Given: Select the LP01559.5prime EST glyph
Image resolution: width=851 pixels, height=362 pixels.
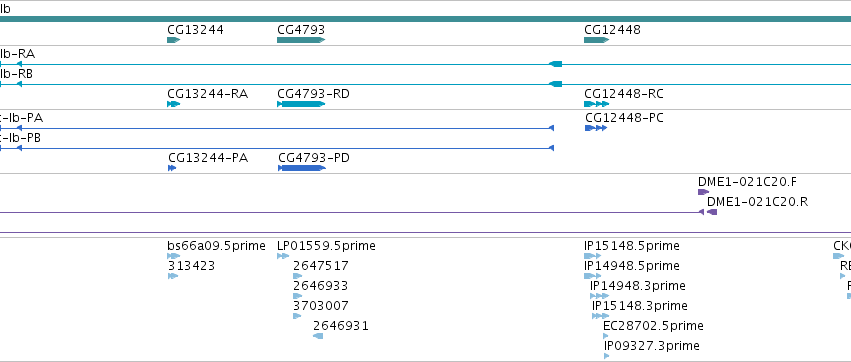Looking at the screenshot, I should point(283,256).
